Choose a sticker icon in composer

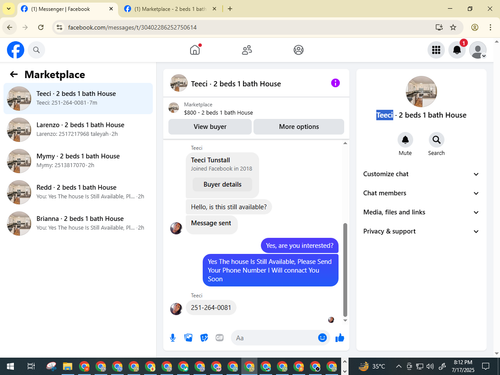[204, 338]
